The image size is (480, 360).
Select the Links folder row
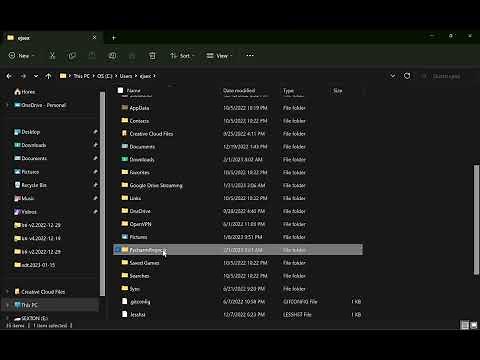coord(238,198)
